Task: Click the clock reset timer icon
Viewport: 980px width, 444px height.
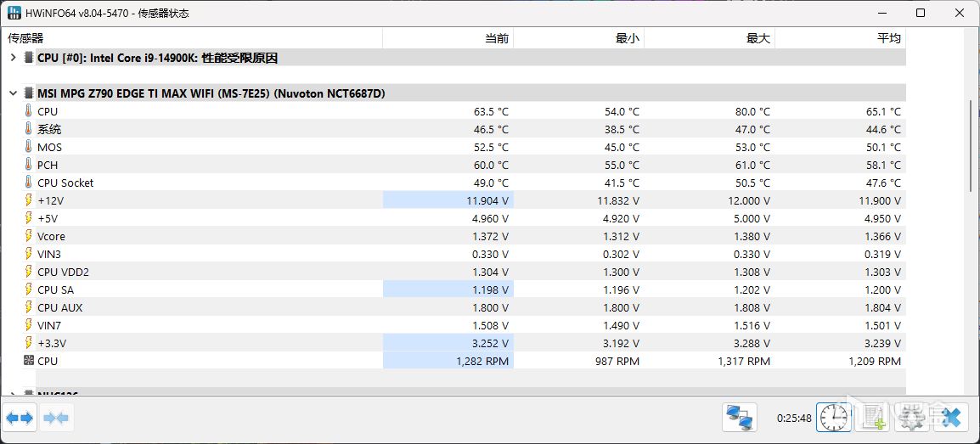Action: click(x=834, y=418)
